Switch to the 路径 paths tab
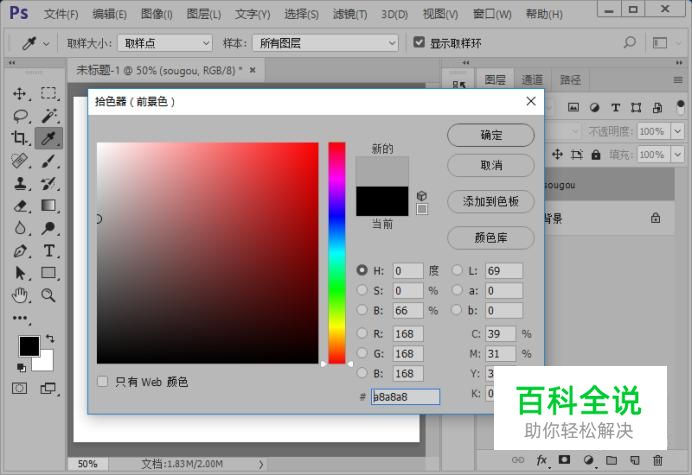Viewport: 692px width, 475px height. pos(570,80)
